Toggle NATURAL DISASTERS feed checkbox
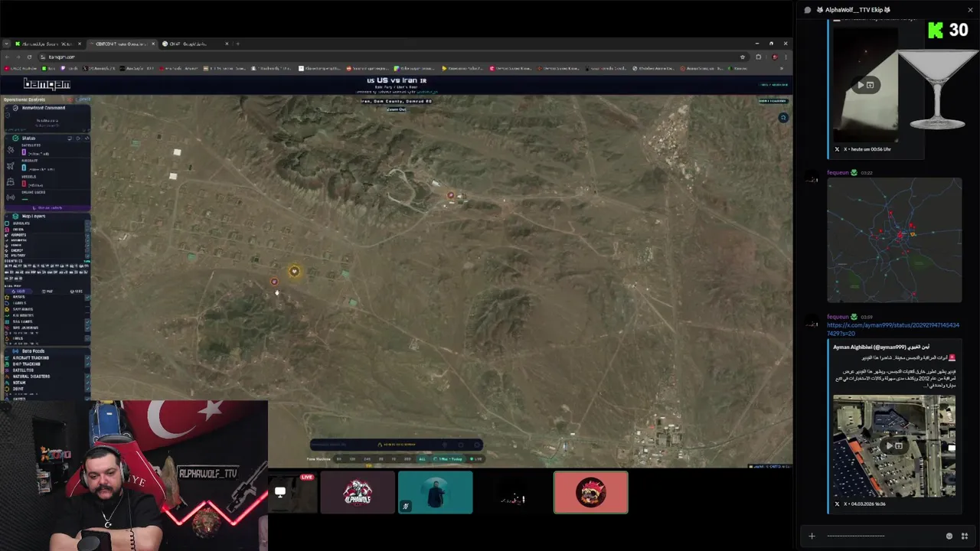Image resolution: width=980 pixels, height=551 pixels. coord(87,377)
